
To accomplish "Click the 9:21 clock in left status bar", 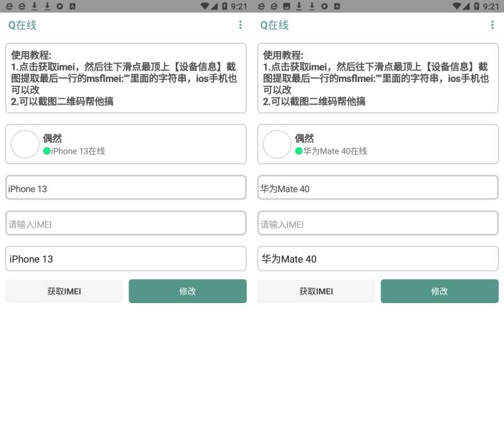I will (x=239, y=6).
